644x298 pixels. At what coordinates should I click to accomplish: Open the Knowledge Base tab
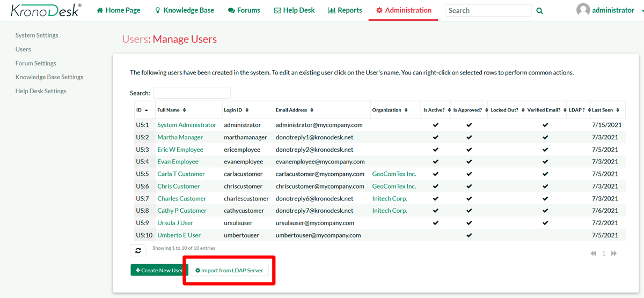[184, 10]
